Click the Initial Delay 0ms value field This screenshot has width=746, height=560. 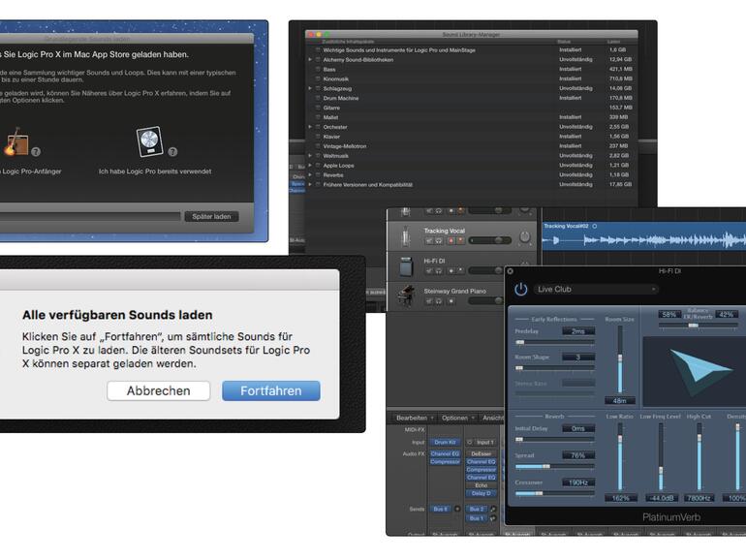[578, 428]
